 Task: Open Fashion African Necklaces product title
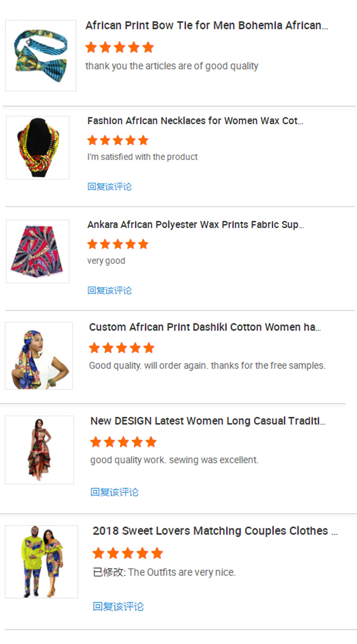pyautogui.click(x=195, y=121)
